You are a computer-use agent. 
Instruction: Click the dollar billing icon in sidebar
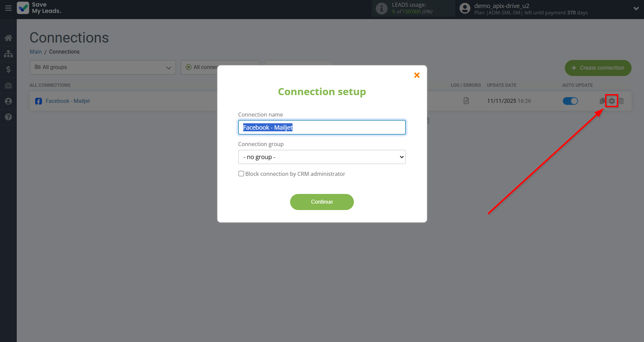pos(8,69)
